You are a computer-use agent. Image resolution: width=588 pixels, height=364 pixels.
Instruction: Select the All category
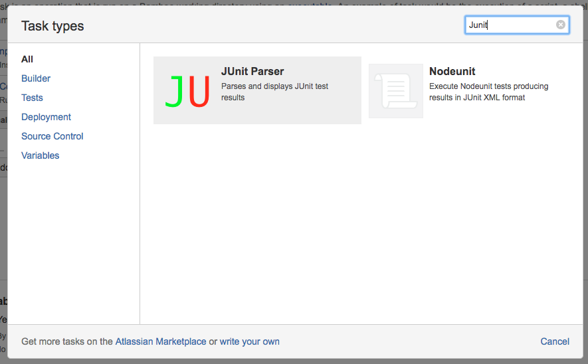pyautogui.click(x=27, y=59)
